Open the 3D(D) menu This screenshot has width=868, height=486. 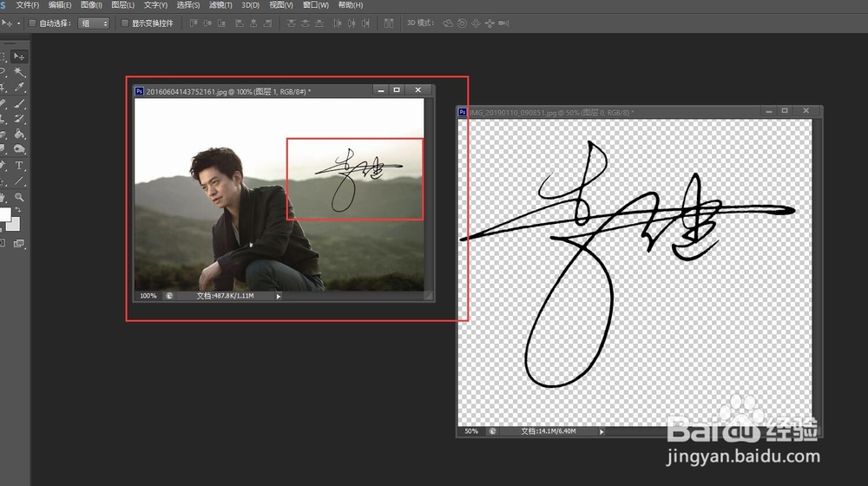(x=250, y=5)
